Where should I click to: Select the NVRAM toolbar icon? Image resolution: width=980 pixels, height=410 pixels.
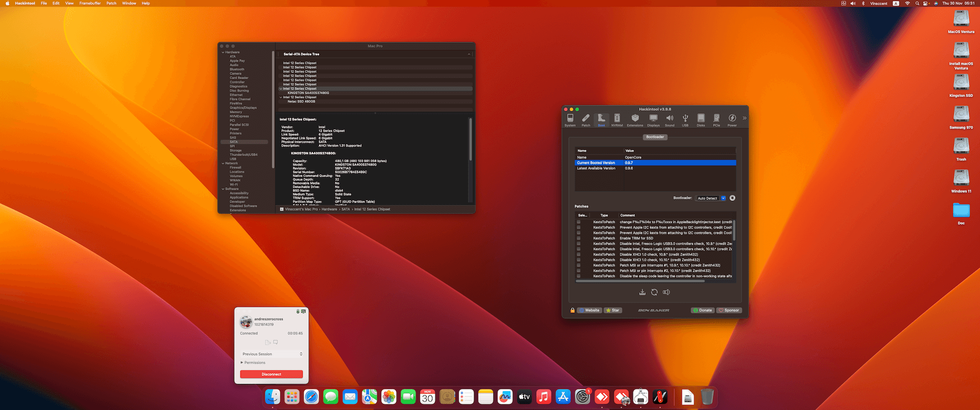pyautogui.click(x=617, y=120)
